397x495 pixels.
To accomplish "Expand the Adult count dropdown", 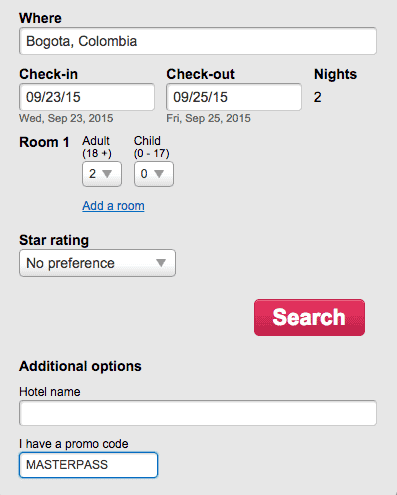I will (x=102, y=174).
